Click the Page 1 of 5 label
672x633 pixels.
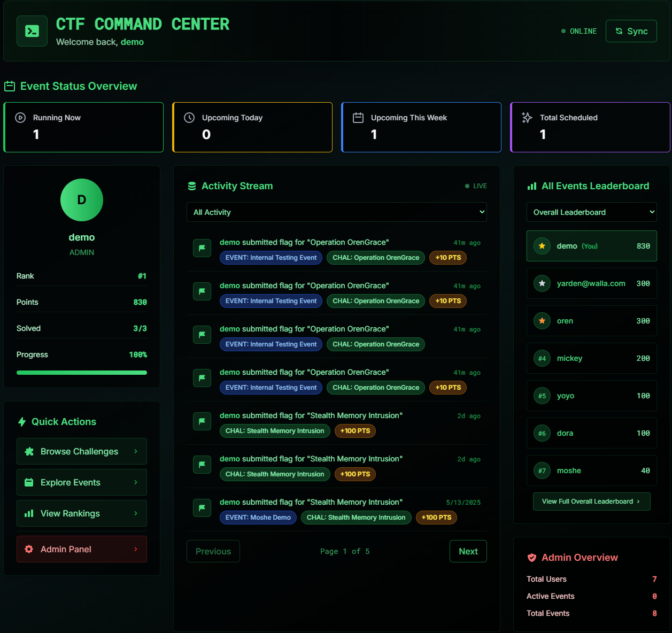(345, 551)
